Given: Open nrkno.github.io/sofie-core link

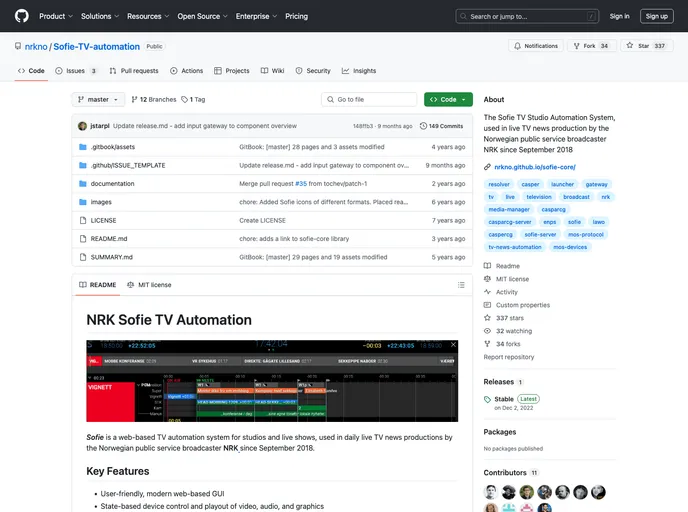Looking at the screenshot, I should (x=535, y=167).
